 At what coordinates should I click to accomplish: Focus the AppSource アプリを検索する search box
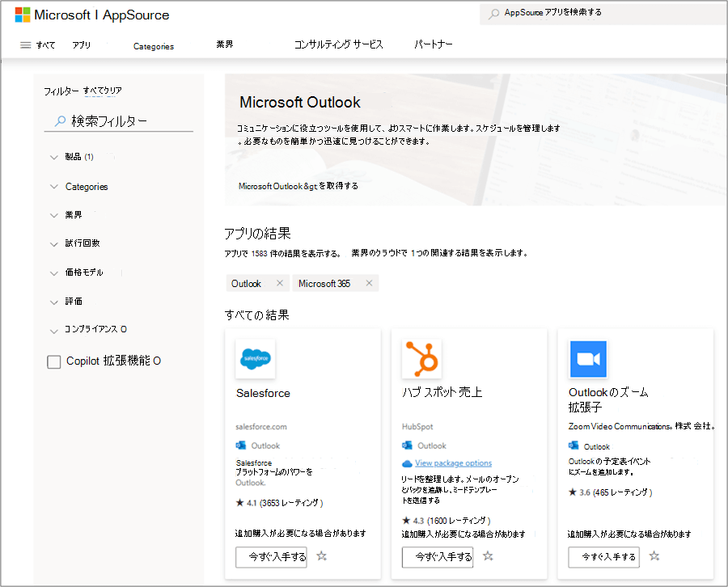pos(603,13)
